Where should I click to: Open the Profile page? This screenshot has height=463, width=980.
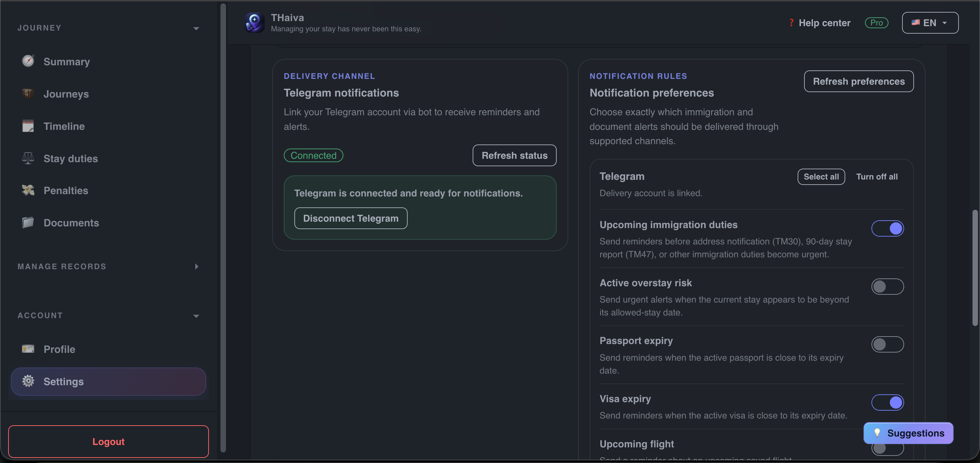(108, 349)
